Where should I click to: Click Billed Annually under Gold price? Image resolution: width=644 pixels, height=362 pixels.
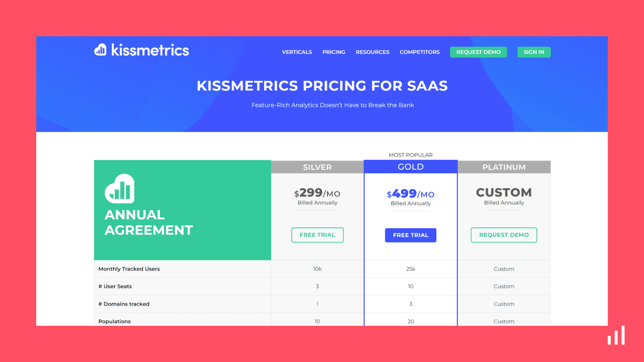[x=411, y=203]
